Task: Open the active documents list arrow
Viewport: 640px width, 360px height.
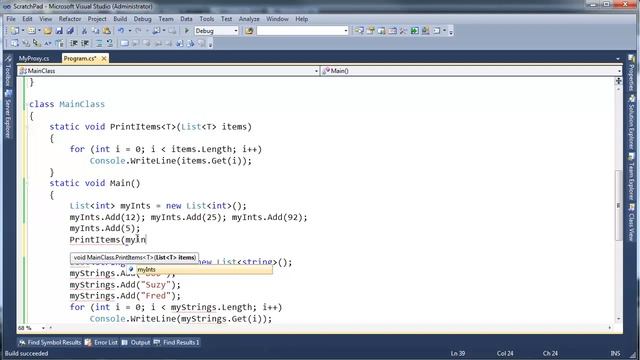Action: pyautogui.click(x=618, y=59)
